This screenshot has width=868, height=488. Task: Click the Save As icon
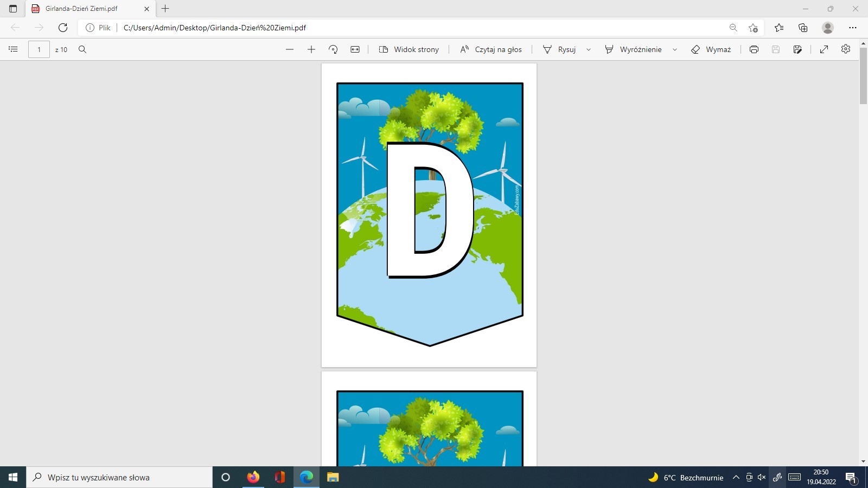797,49
